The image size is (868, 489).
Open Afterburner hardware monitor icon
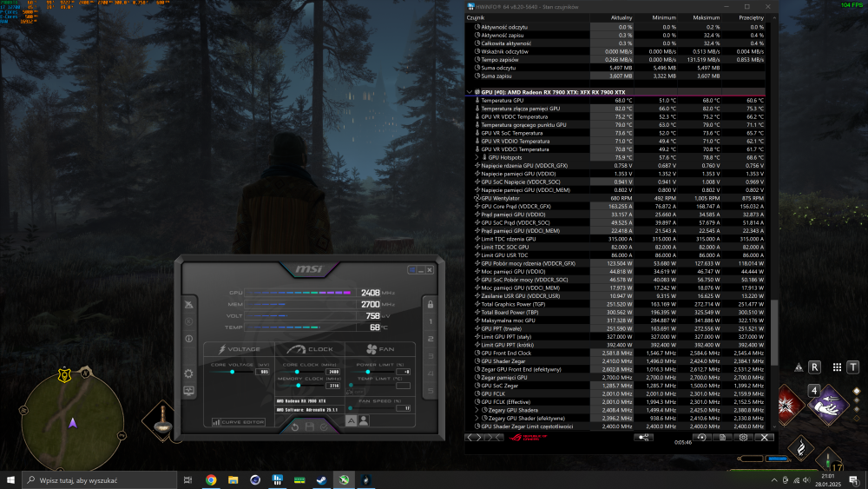[189, 392]
